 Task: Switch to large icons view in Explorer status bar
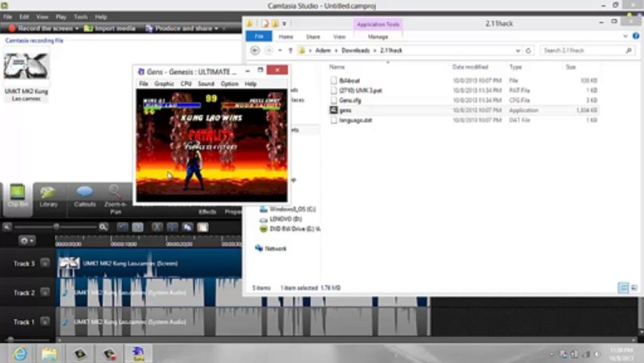(634, 288)
